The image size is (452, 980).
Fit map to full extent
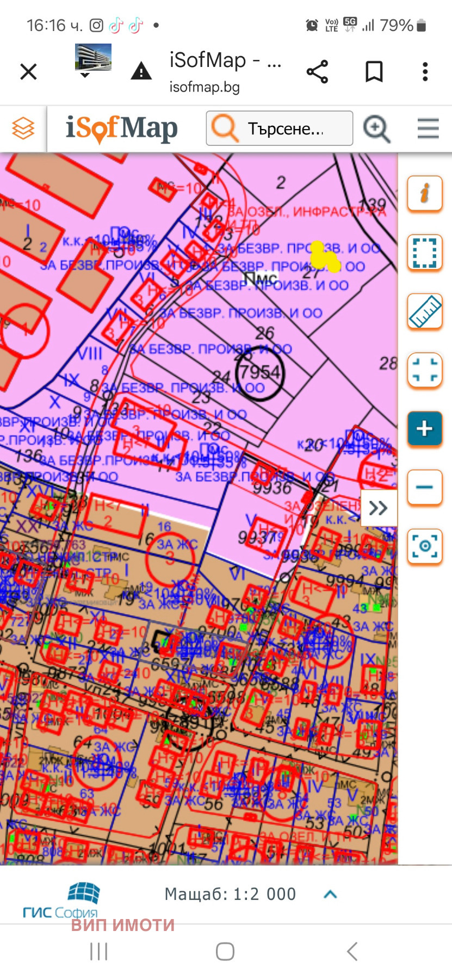coord(424,370)
